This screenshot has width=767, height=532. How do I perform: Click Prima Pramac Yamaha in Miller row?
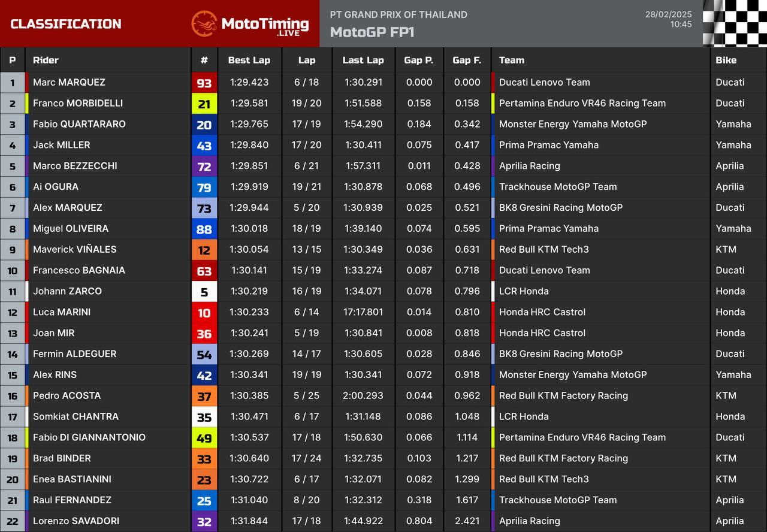[548, 144]
